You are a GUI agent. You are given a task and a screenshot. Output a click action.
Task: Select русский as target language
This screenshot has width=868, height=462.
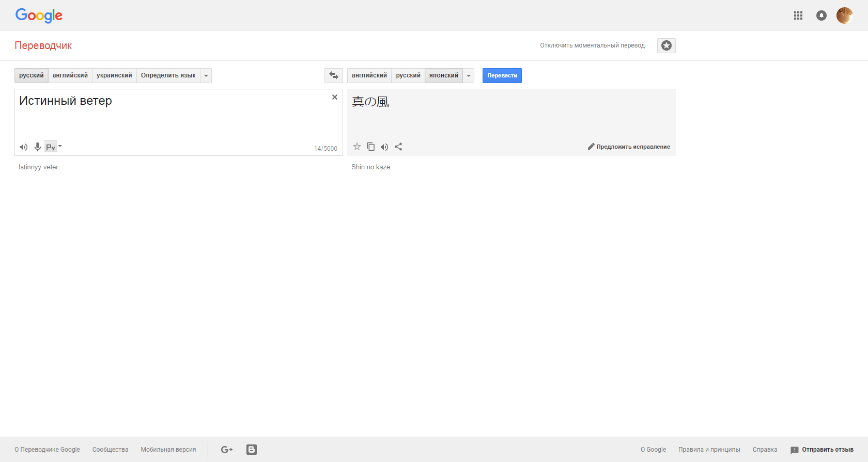(408, 75)
